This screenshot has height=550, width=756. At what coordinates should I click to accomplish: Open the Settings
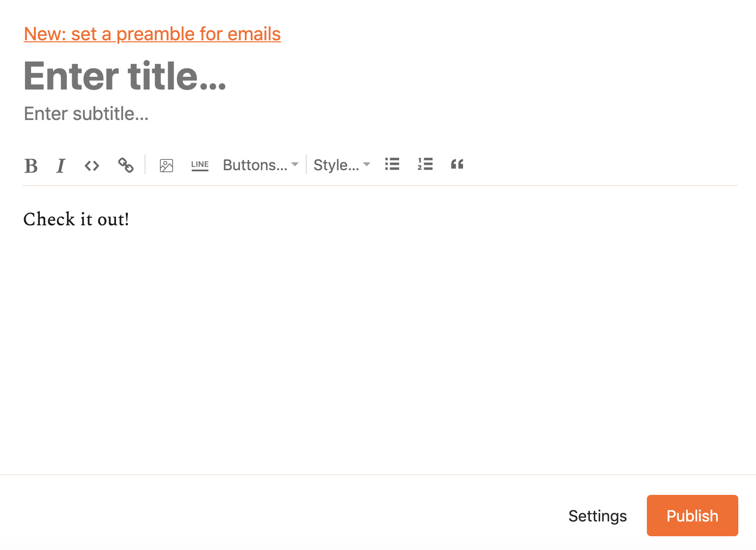(597, 516)
